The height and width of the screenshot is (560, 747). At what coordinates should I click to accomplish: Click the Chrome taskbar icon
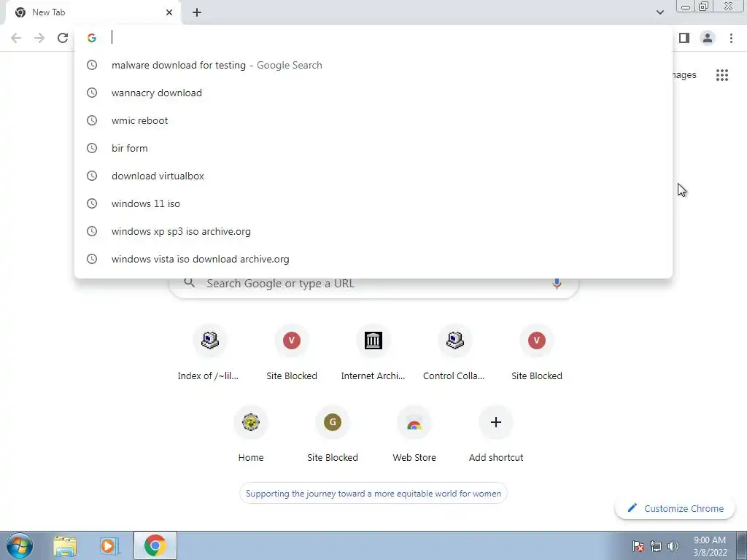pos(155,545)
